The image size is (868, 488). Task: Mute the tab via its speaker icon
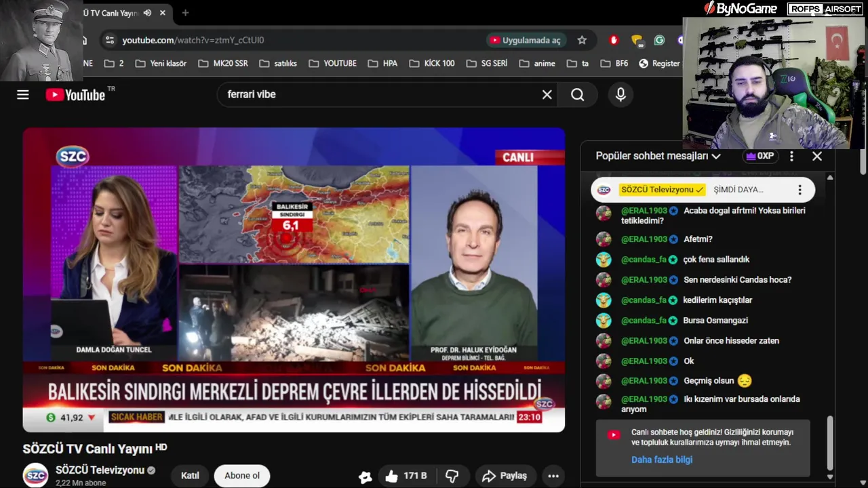(x=147, y=13)
